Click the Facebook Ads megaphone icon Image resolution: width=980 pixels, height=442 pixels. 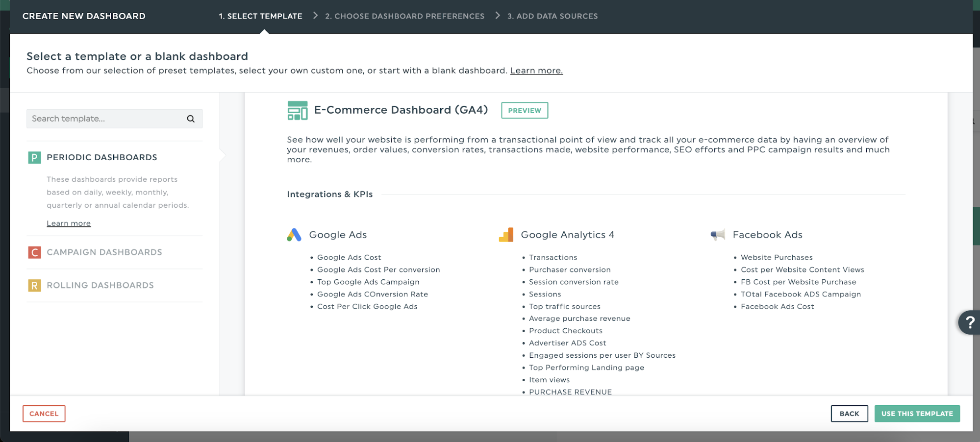click(x=718, y=235)
